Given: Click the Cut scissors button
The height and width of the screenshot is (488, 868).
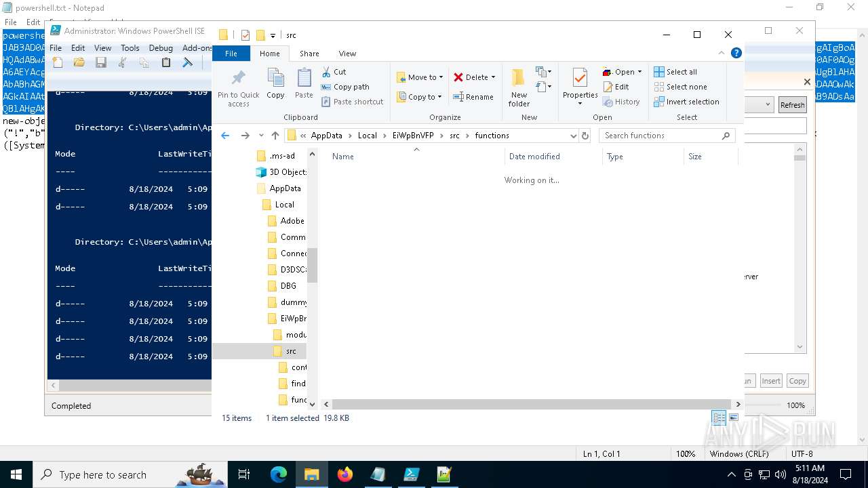Looking at the screenshot, I should (334, 72).
